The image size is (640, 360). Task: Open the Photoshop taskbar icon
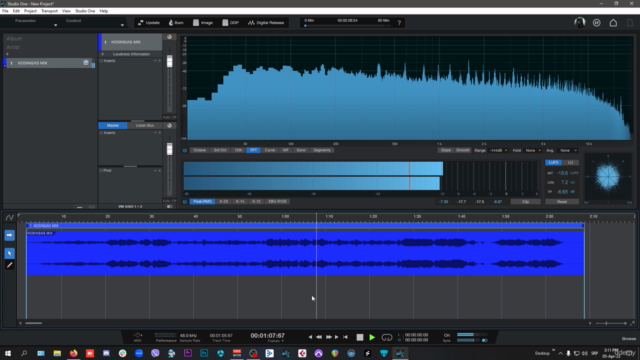204,353
